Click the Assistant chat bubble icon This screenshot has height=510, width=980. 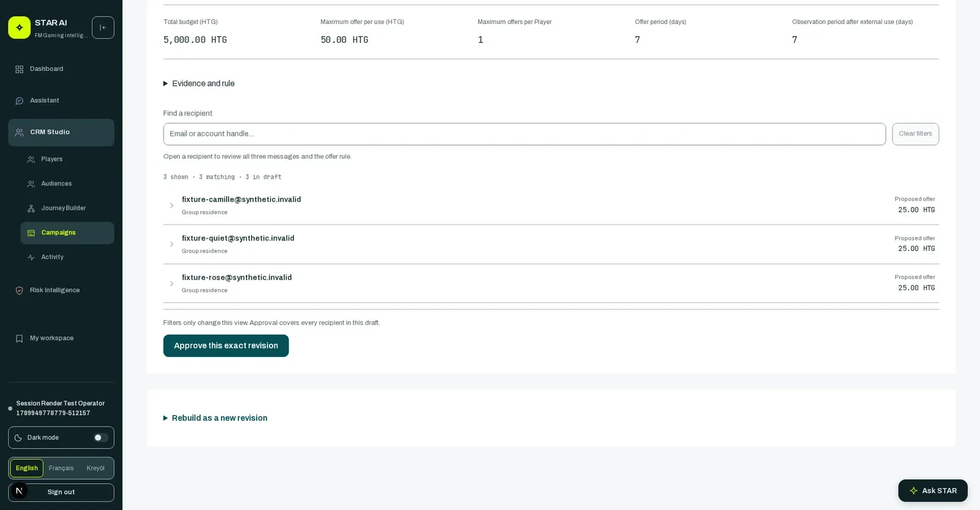pos(19,101)
